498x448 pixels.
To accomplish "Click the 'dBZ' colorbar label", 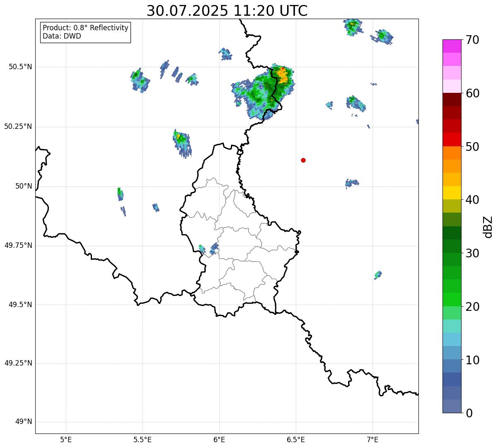I will pyautogui.click(x=488, y=227).
